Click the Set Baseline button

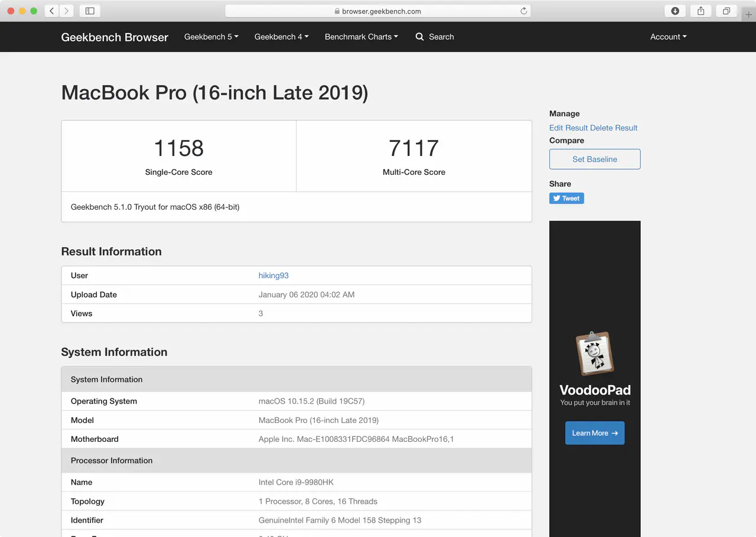click(x=595, y=159)
